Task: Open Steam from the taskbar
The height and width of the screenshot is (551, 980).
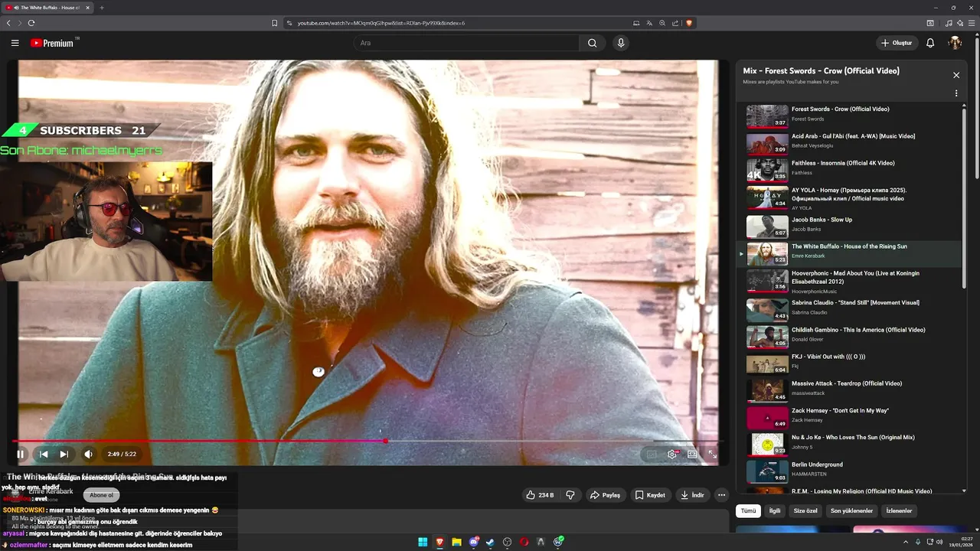Action: pos(490,542)
